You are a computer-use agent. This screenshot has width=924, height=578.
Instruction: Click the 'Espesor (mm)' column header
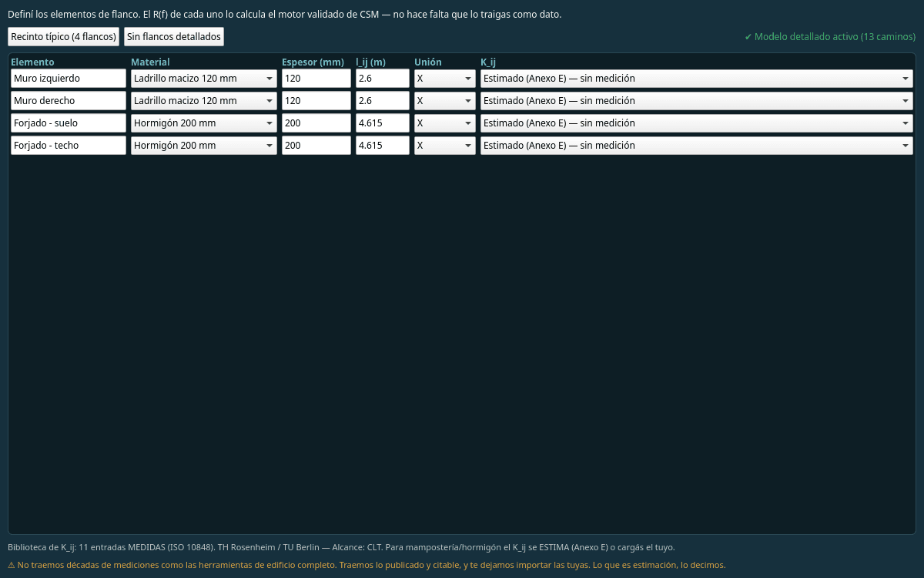313,62
